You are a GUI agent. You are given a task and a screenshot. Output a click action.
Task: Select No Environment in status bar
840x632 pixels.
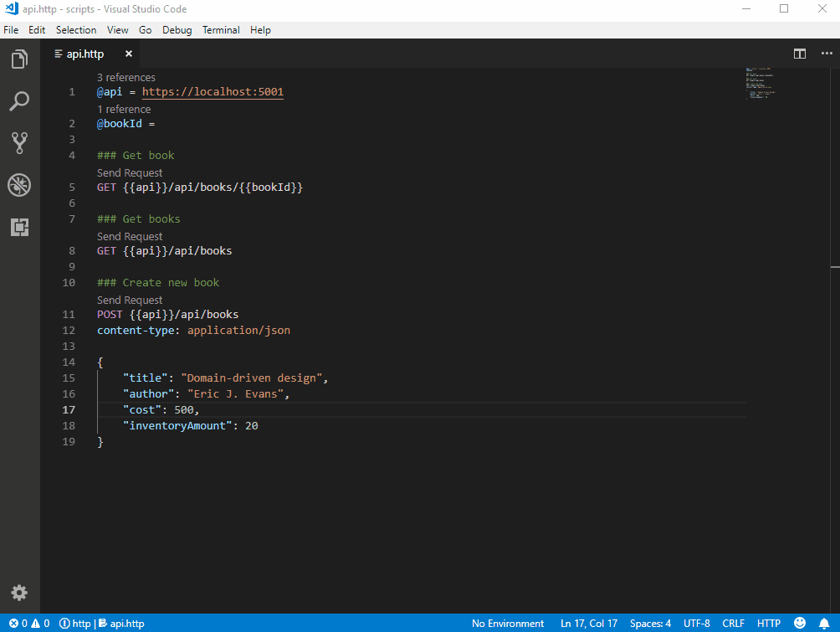pos(508,624)
